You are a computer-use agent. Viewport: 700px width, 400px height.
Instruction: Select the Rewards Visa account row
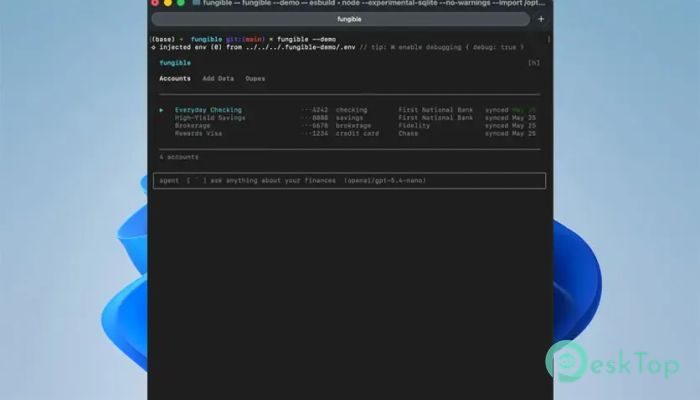[348, 133]
